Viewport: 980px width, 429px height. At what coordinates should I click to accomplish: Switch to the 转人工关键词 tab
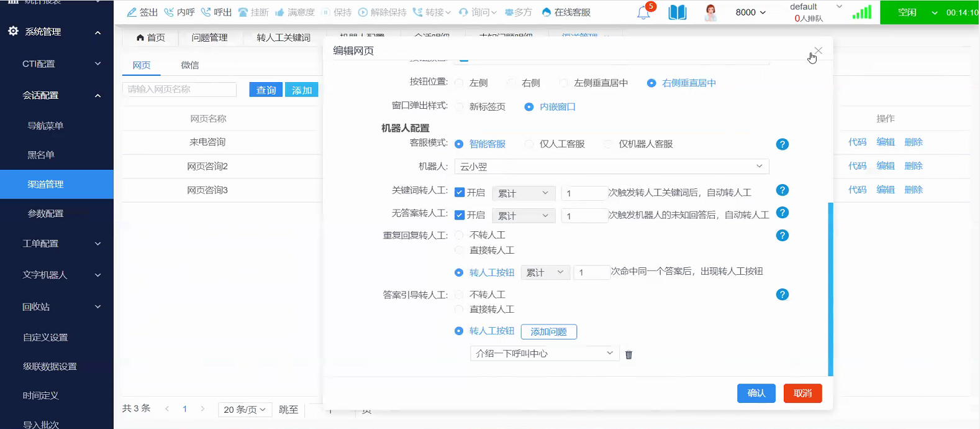tap(283, 38)
